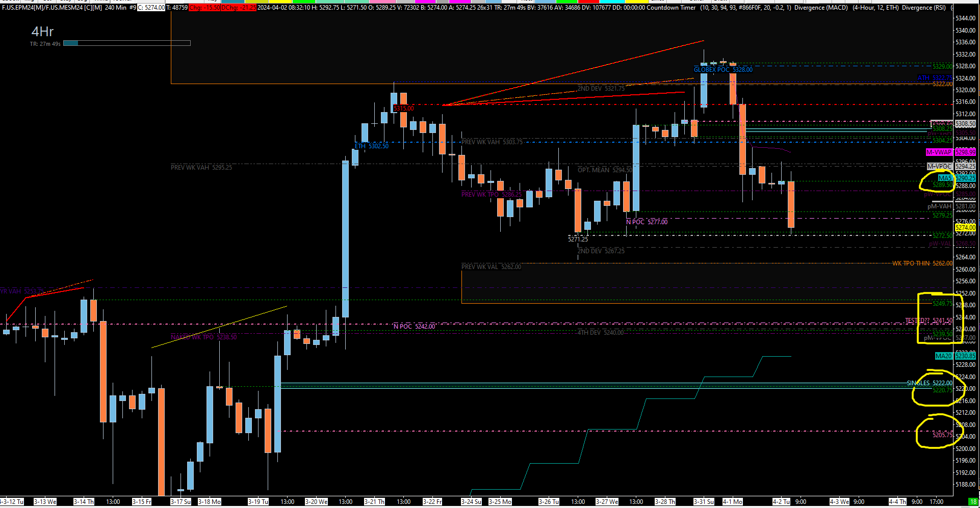Viewport: 980px width, 508px height.
Task: Jump to the 3-12 Tu date marker
Action: coord(12,502)
